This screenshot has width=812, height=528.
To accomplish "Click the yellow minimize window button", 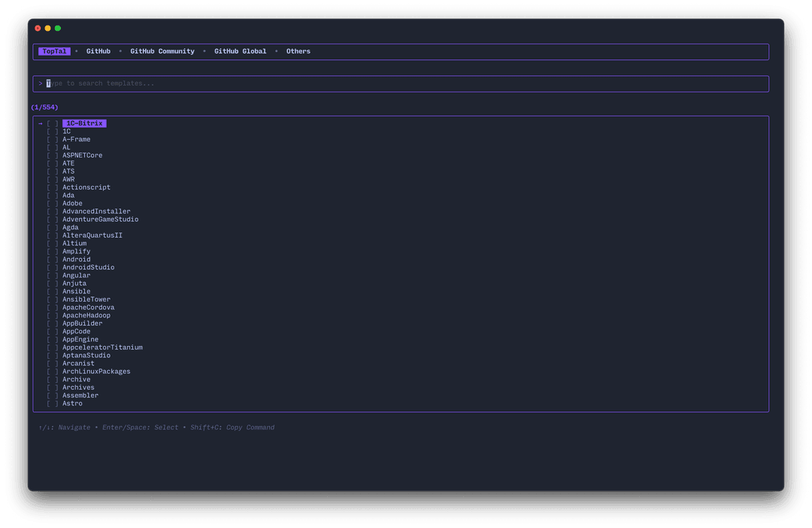I will click(48, 29).
